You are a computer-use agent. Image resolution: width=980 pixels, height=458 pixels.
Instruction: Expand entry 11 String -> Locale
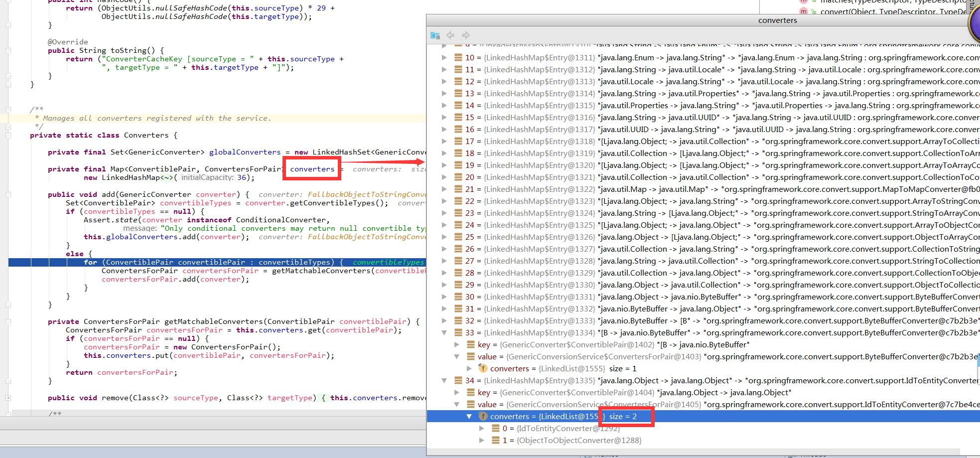click(444, 69)
